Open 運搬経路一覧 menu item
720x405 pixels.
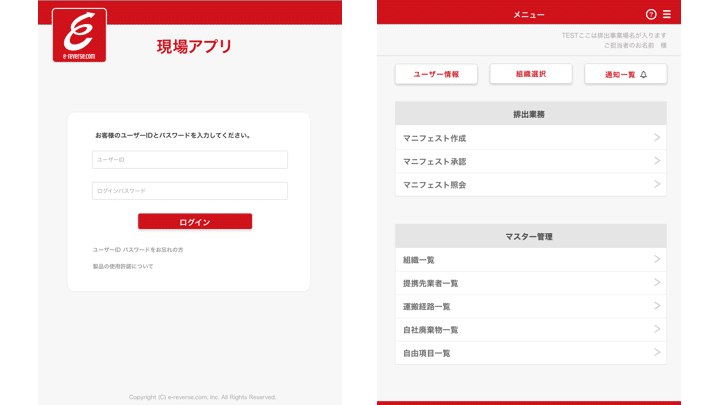(530, 306)
